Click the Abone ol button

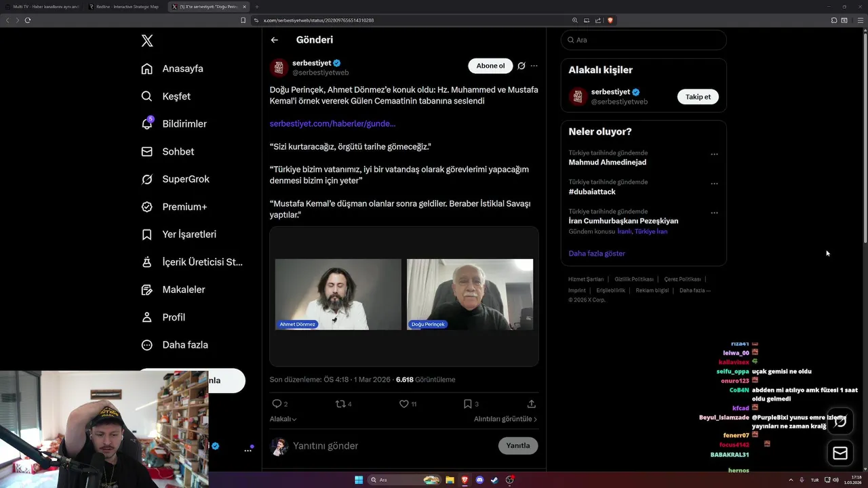(490, 66)
